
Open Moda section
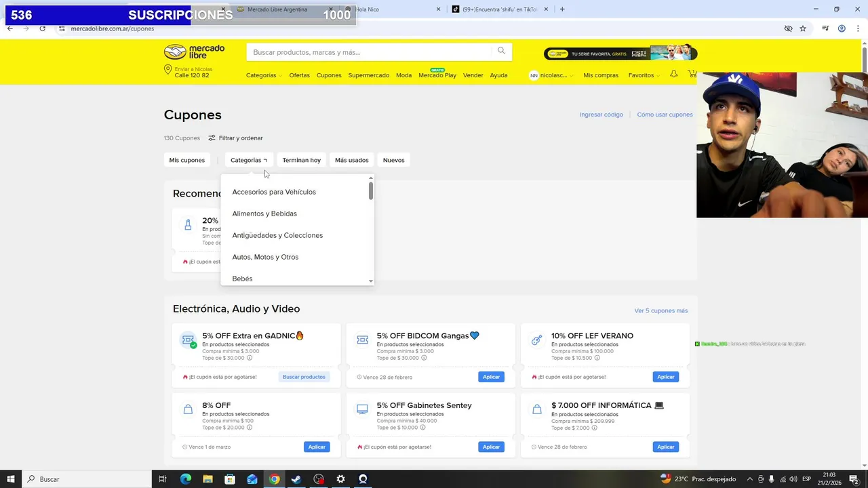[x=404, y=75]
